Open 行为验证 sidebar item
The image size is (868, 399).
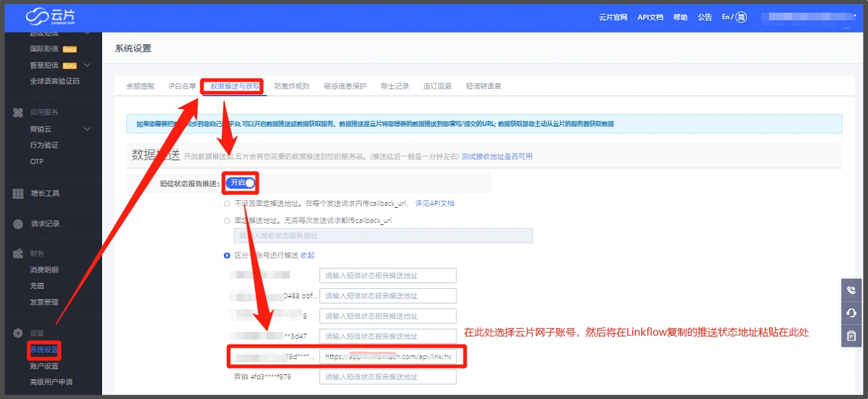(44, 145)
